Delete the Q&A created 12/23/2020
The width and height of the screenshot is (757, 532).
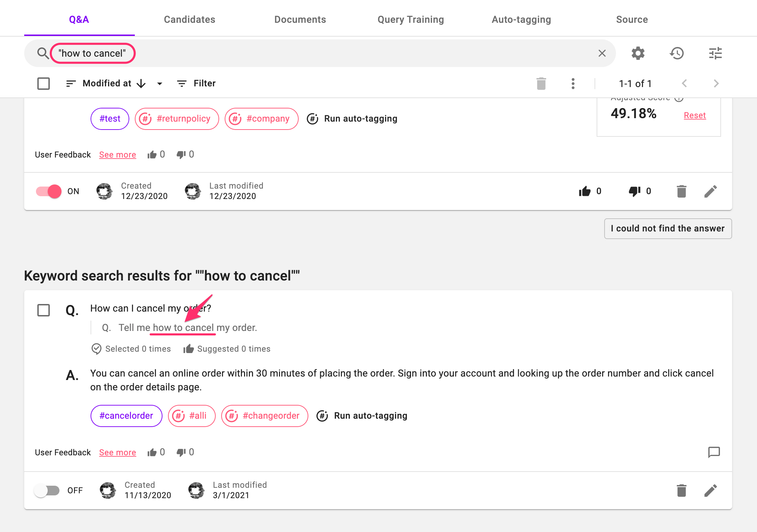click(x=681, y=191)
